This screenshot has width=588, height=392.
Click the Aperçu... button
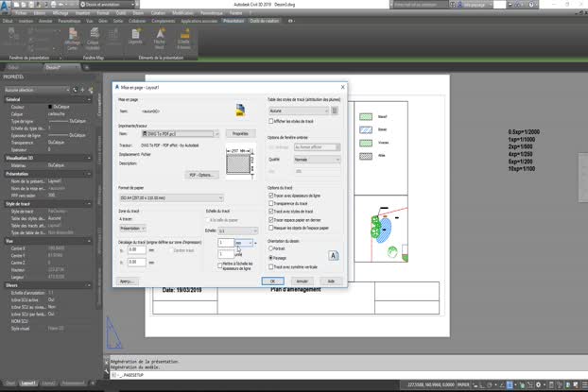(x=128, y=281)
